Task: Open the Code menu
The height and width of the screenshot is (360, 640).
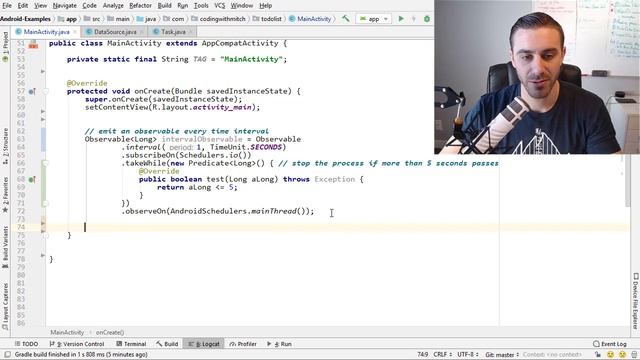Action: pyautogui.click(x=89, y=6)
